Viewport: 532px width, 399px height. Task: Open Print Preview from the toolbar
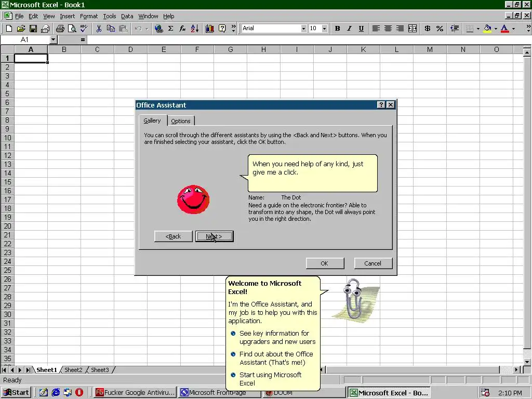pos(72,29)
